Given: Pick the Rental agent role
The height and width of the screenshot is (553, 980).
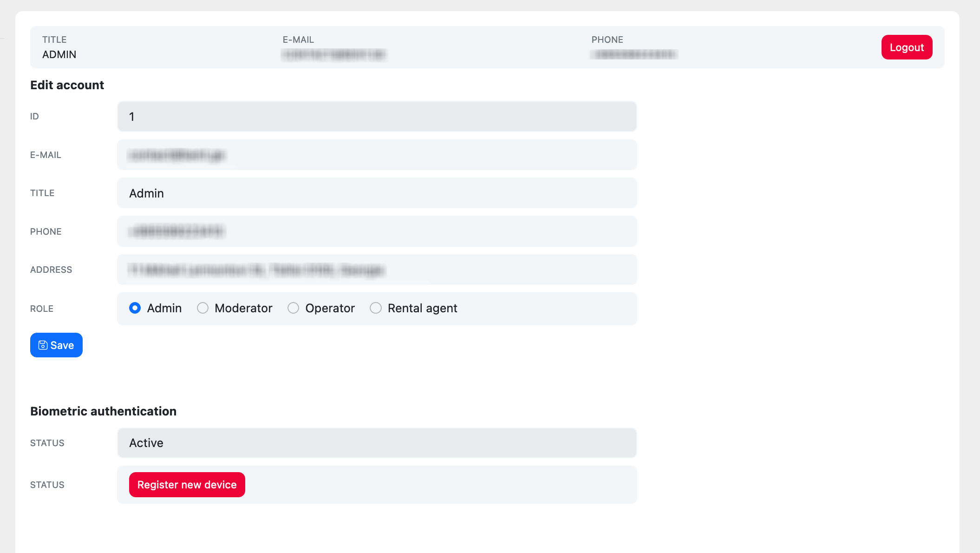Looking at the screenshot, I should coord(376,308).
